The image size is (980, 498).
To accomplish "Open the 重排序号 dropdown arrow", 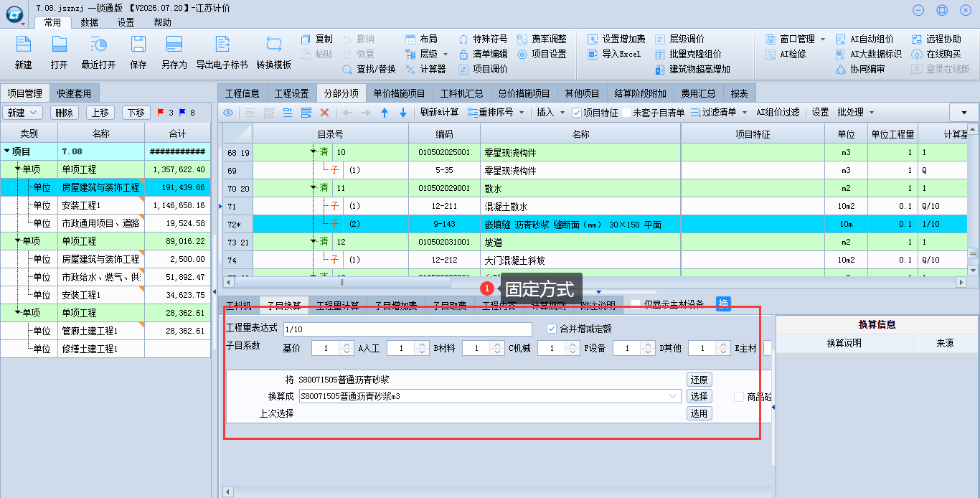I will (522, 113).
